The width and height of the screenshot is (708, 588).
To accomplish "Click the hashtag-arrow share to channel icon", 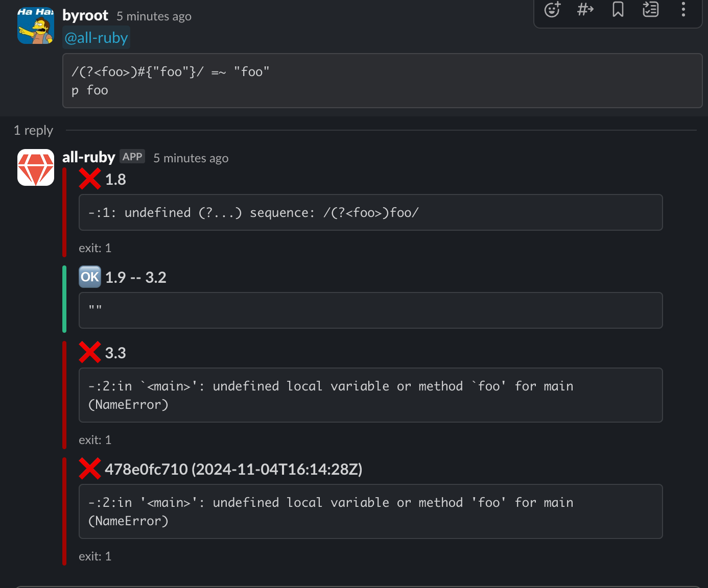I will pyautogui.click(x=585, y=9).
